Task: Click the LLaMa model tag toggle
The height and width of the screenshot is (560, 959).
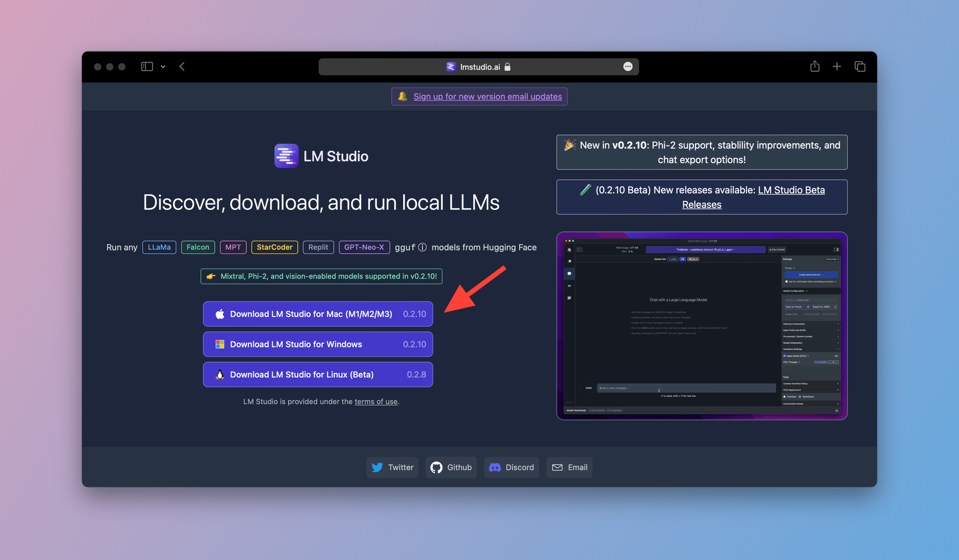Action: click(159, 246)
